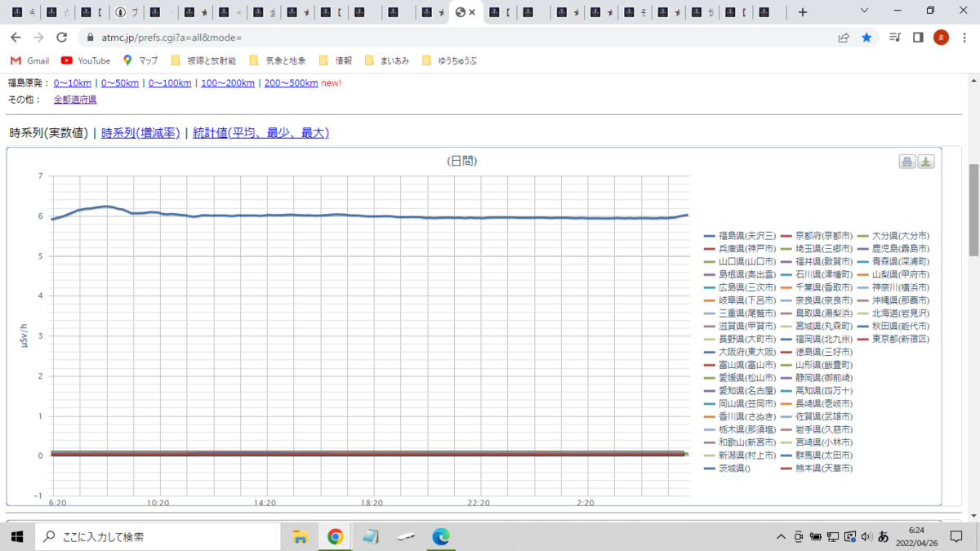The image size is (980, 551).
Task: Share this page via the share icon
Action: [844, 38]
